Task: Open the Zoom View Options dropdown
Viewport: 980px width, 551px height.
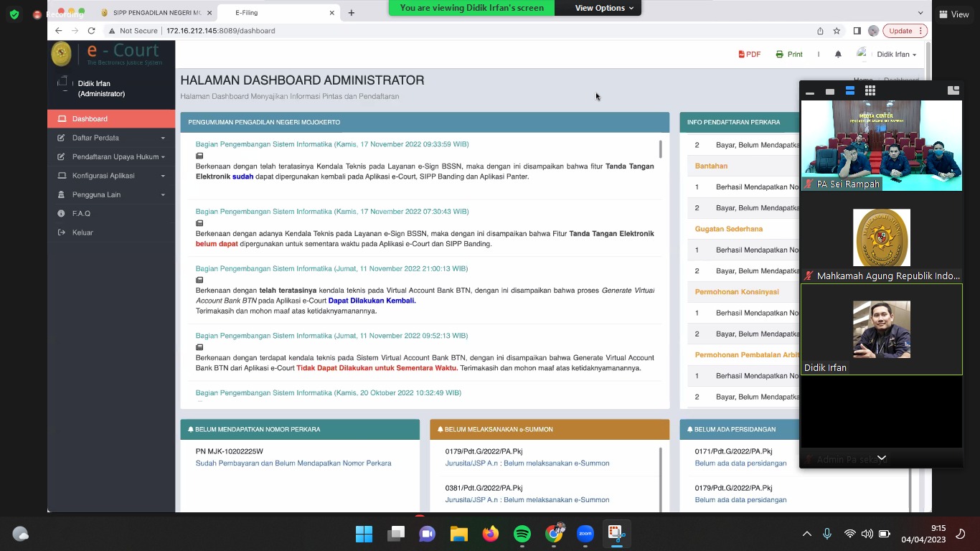Action: 604,8
